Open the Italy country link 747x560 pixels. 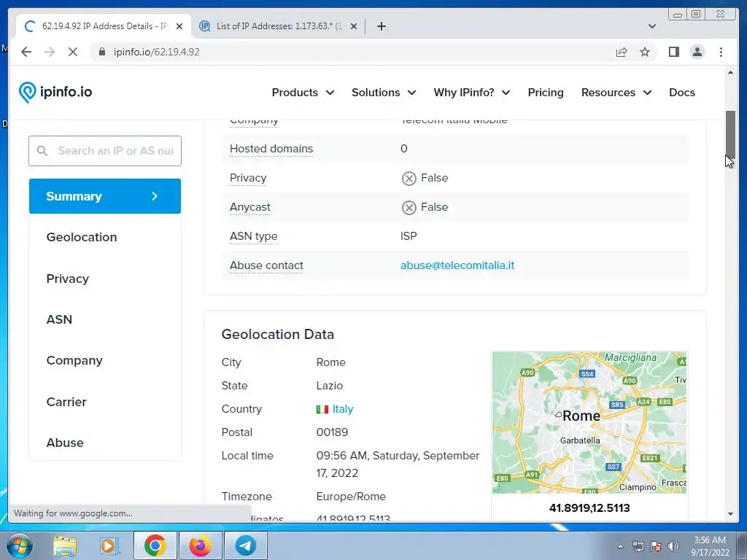pos(343,409)
